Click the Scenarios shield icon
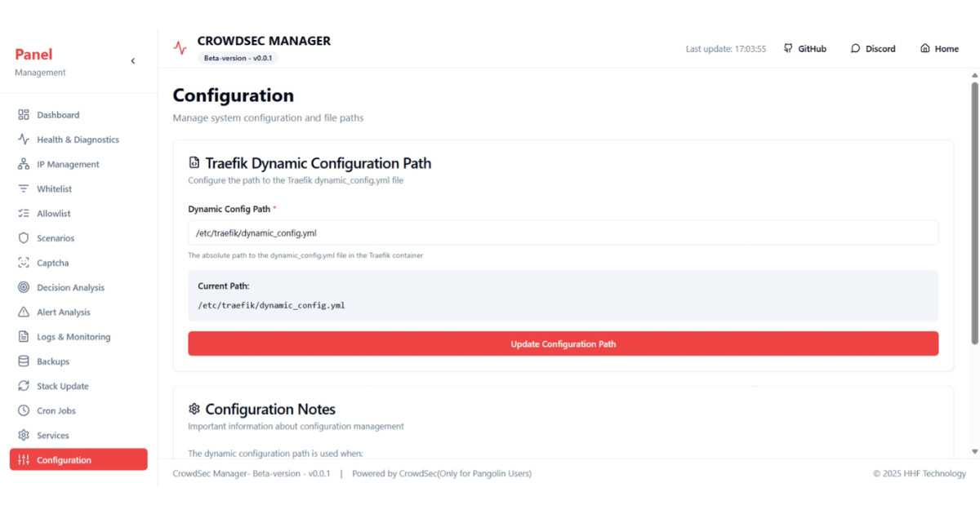 [x=24, y=238]
